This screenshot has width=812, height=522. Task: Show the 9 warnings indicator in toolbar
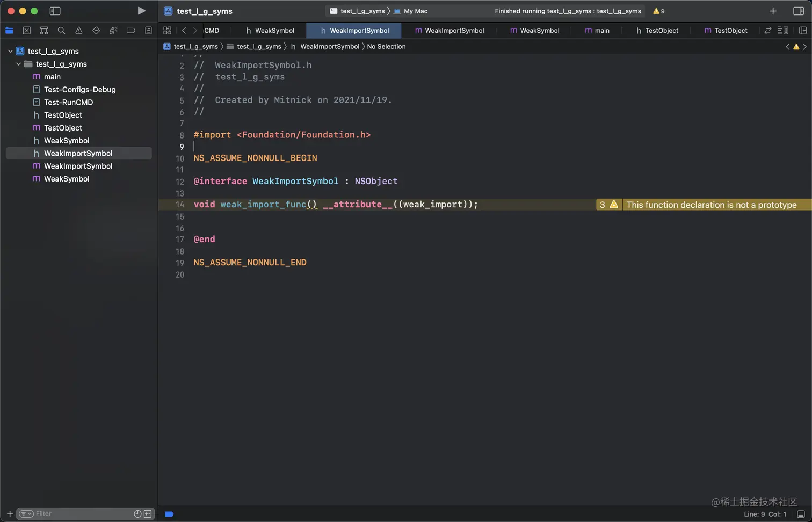tap(659, 11)
